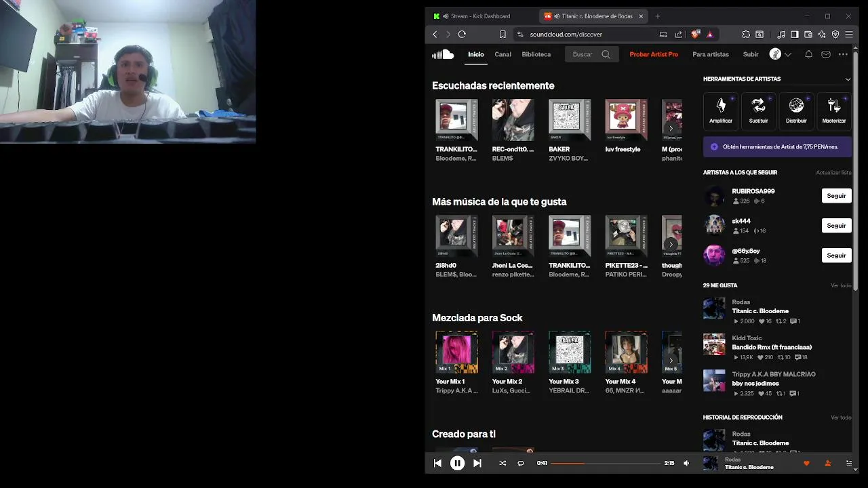Click the Artist tools promo banner
Screen dimensions: 868x488
777,146
